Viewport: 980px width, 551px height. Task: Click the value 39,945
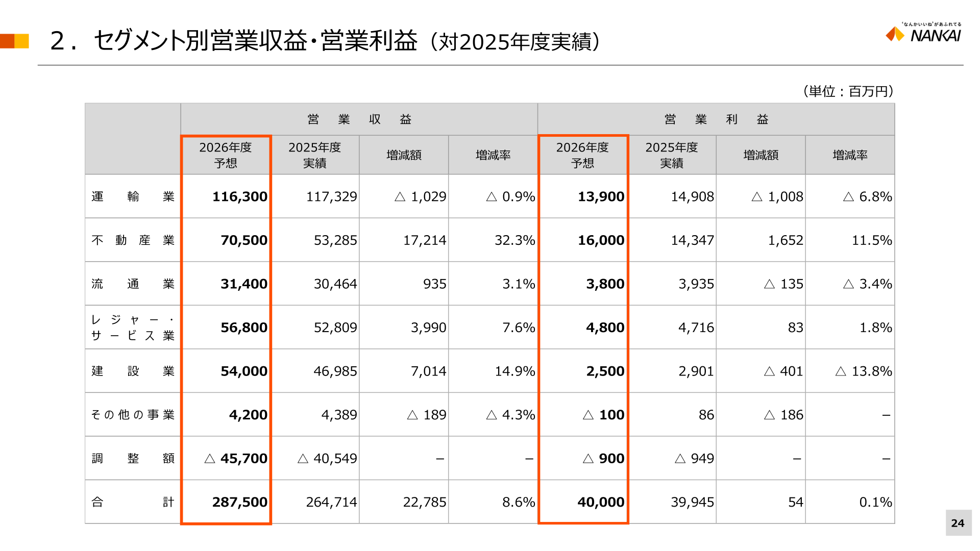(x=692, y=502)
